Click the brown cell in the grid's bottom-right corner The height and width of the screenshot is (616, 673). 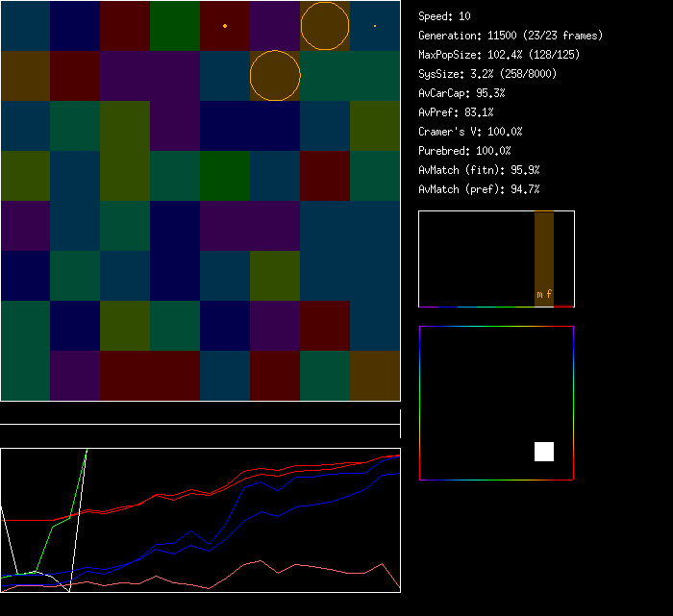point(375,376)
